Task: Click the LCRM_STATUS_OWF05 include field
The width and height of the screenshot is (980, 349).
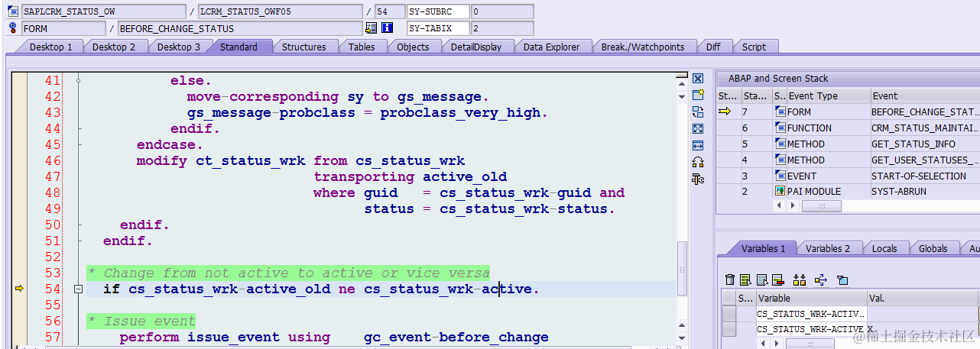Action: click(x=280, y=11)
